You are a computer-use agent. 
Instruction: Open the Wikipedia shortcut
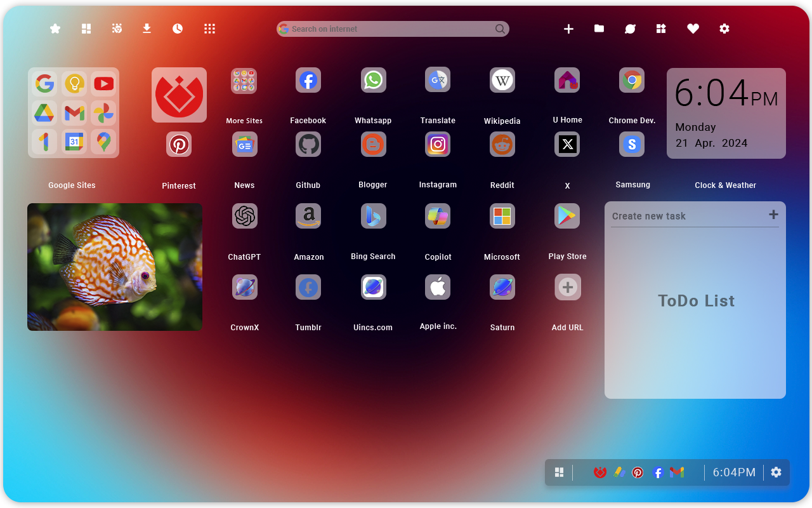[x=502, y=80]
